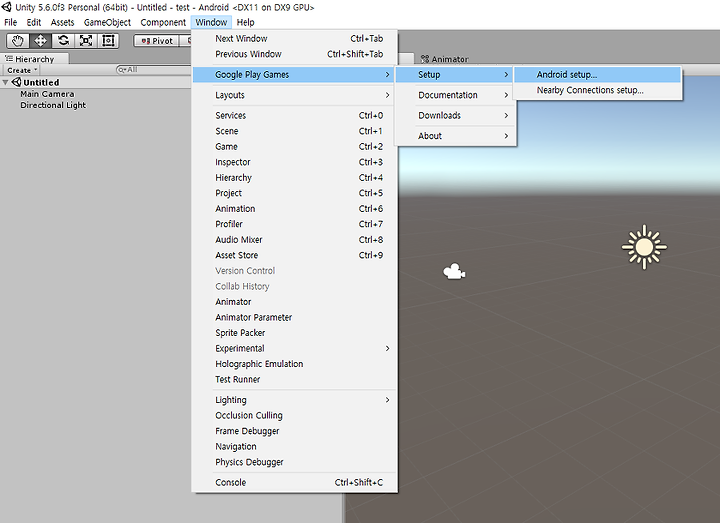
Task: Open the Help menu
Action: tap(245, 22)
